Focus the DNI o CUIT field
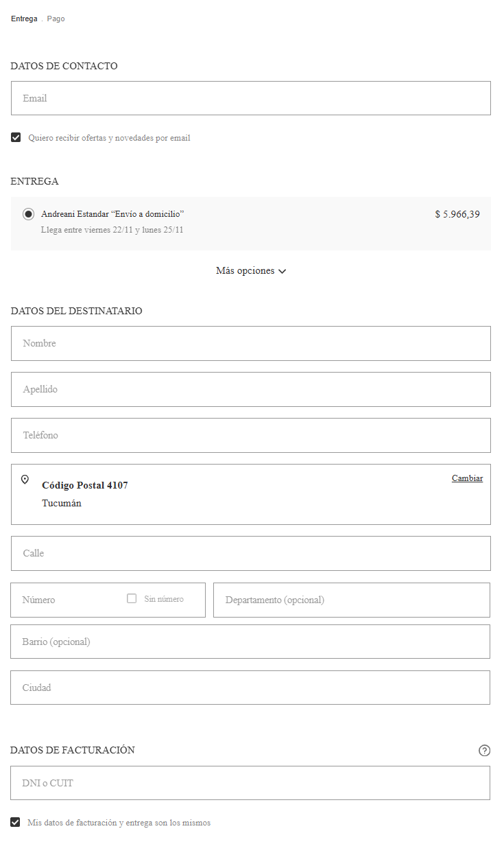This screenshot has width=504, height=844. tap(250, 783)
